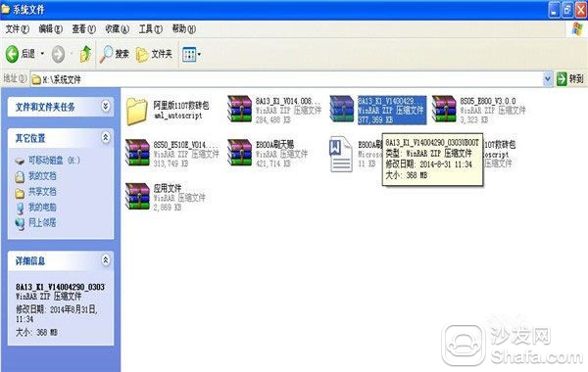The width and height of the screenshot is (588, 372).
Task: Open the 查看(V) menu
Action: coord(83,28)
